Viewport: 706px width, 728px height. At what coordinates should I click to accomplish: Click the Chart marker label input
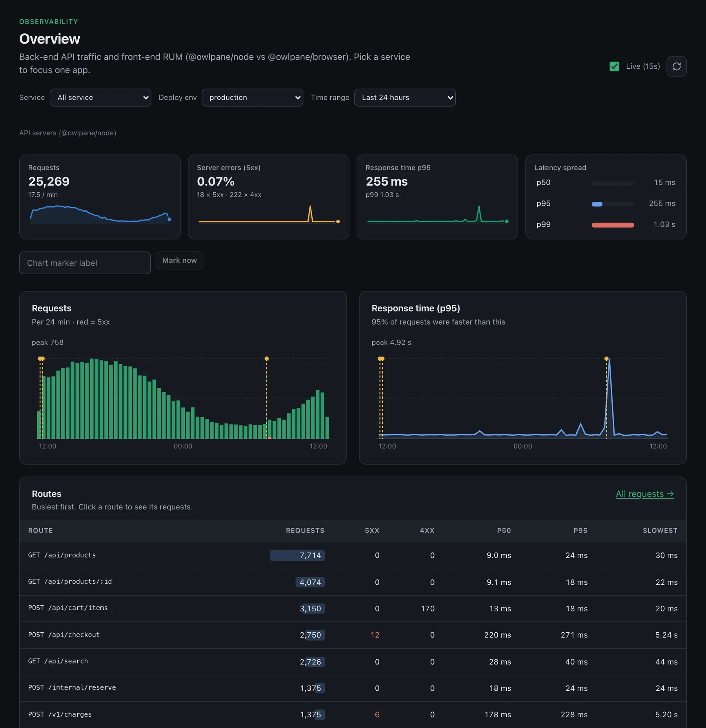coord(85,263)
